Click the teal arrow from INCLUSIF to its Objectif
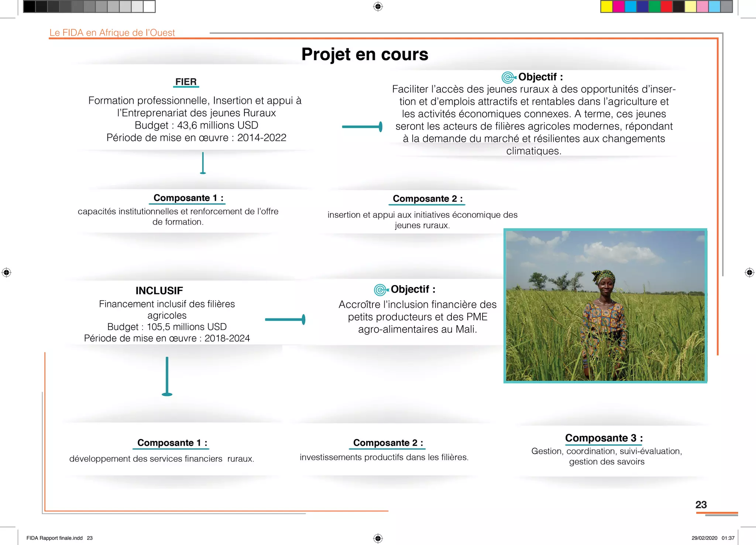Image resolution: width=756 pixels, height=545 pixels. click(x=285, y=320)
